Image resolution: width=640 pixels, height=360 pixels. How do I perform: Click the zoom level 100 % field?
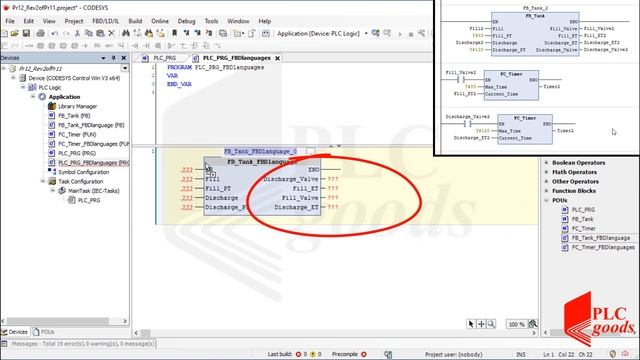coord(516,324)
